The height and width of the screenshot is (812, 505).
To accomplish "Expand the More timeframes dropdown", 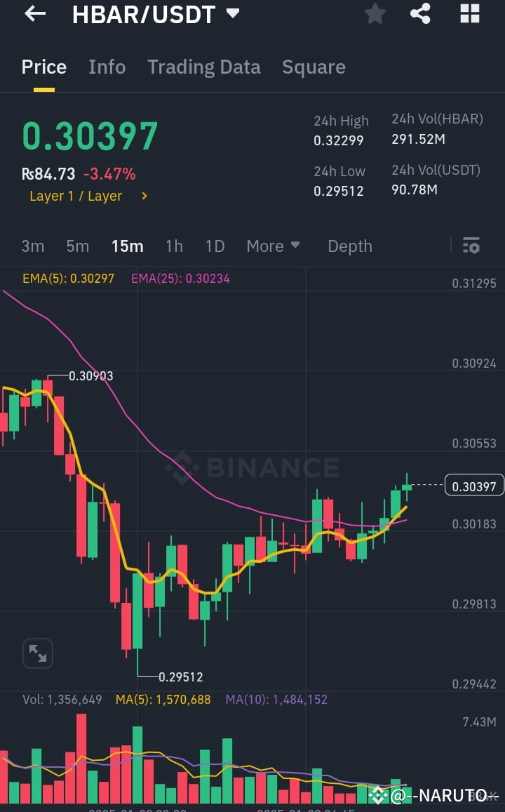I will click(x=273, y=246).
